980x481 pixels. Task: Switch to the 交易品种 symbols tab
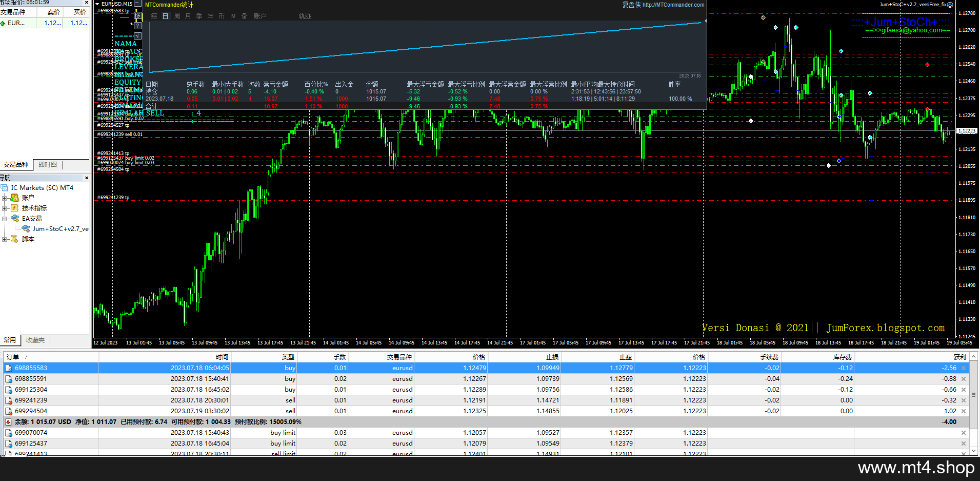16,165
